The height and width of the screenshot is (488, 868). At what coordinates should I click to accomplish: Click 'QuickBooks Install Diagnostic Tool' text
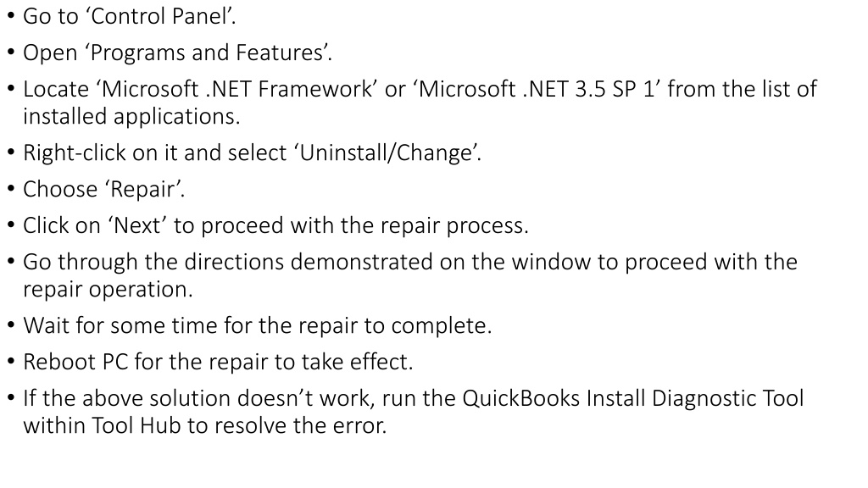coord(632,399)
